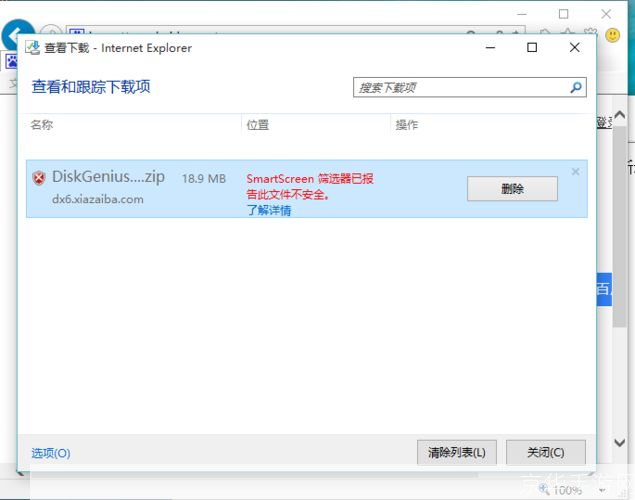635x500 pixels.
Task: Select the DiskGenius....zip file name
Action: click(x=109, y=177)
